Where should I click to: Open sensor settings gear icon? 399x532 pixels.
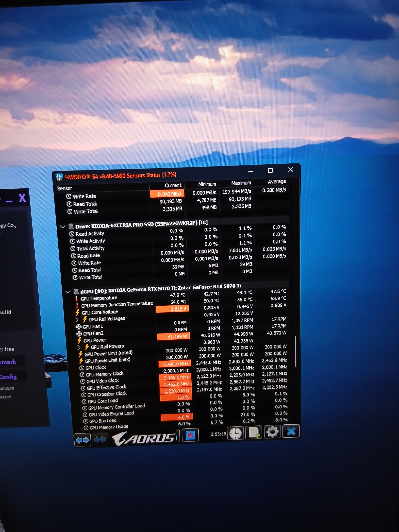pos(272,432)
